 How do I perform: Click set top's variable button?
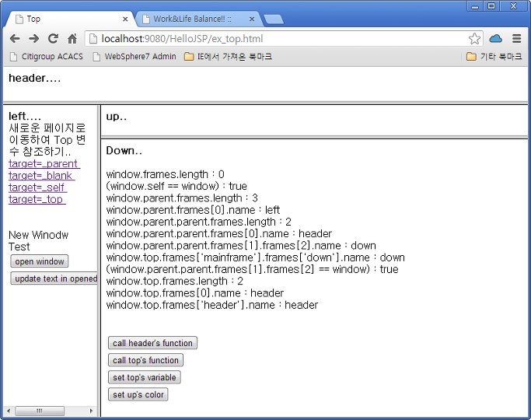click(145, 377)
